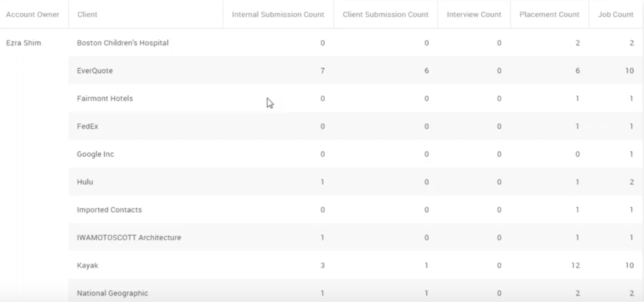Open the Google Inc client
The image size is (644, 302).
(x=95, y=154)
